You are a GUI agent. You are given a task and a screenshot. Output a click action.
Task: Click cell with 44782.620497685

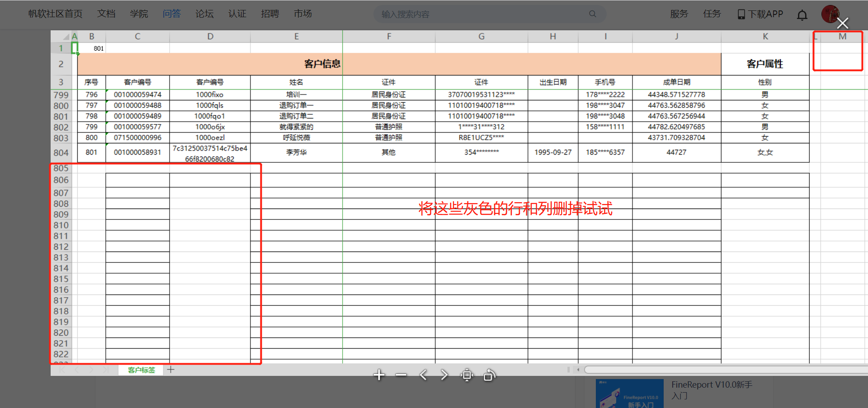coord(676,127)
